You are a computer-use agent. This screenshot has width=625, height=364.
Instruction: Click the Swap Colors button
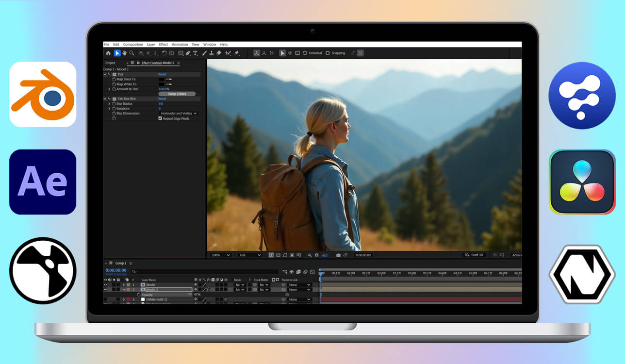pyautogui.click(x=177, y=94)
